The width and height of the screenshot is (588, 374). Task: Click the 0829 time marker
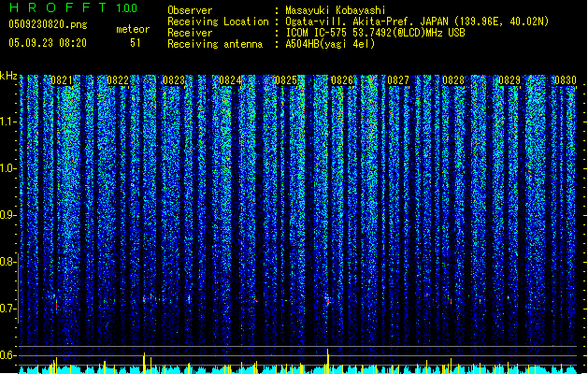coord(509,80)
